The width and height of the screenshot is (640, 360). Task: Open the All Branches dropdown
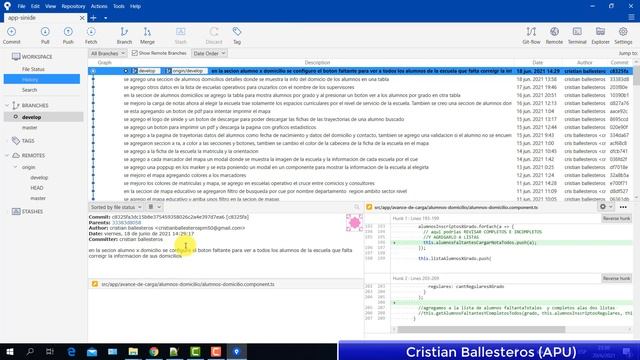point(108,53)
